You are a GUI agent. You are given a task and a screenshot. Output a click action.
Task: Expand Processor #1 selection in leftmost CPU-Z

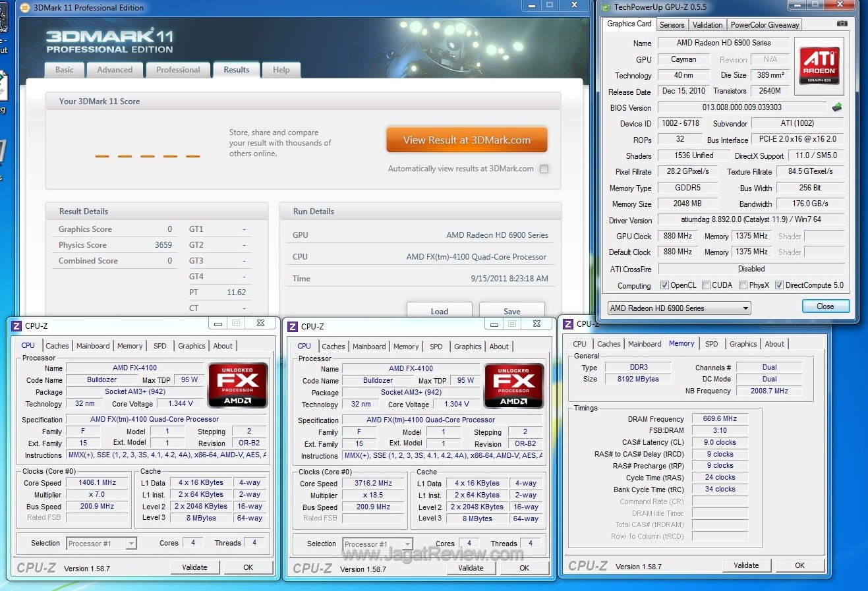tap(131, 544)
